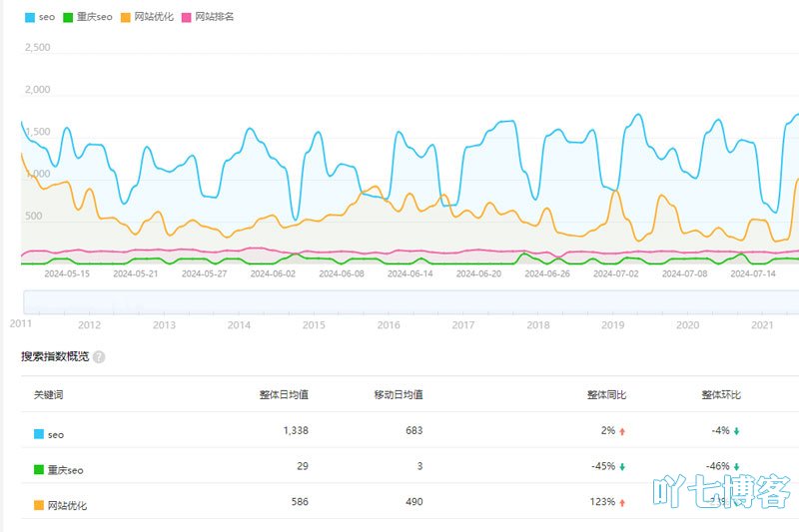Click the 2024-06-02 x-axis date label
This screenshot has height=532, width=799.
click(273, 273)
